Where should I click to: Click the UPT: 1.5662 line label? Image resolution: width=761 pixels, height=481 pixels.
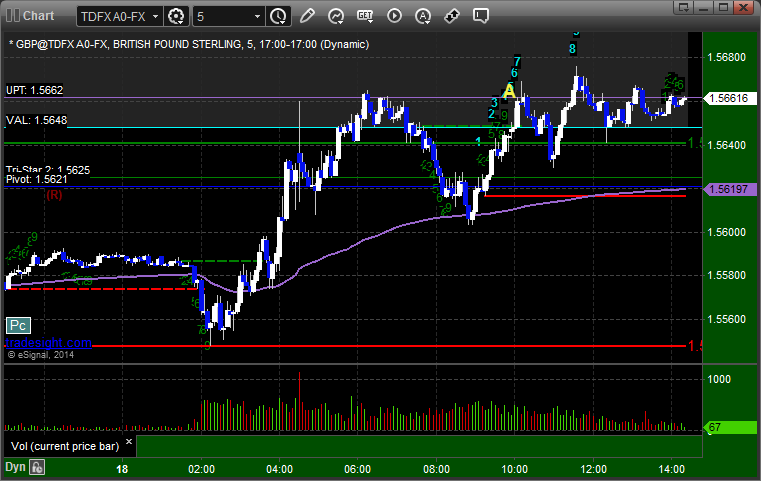point(34,90)
